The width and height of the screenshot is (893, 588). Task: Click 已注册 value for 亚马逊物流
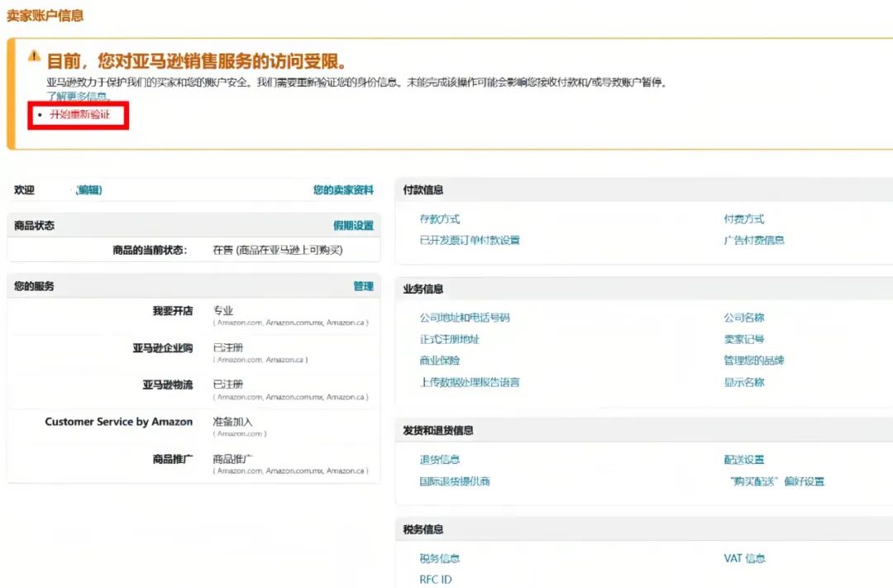(x=228, y=385)
